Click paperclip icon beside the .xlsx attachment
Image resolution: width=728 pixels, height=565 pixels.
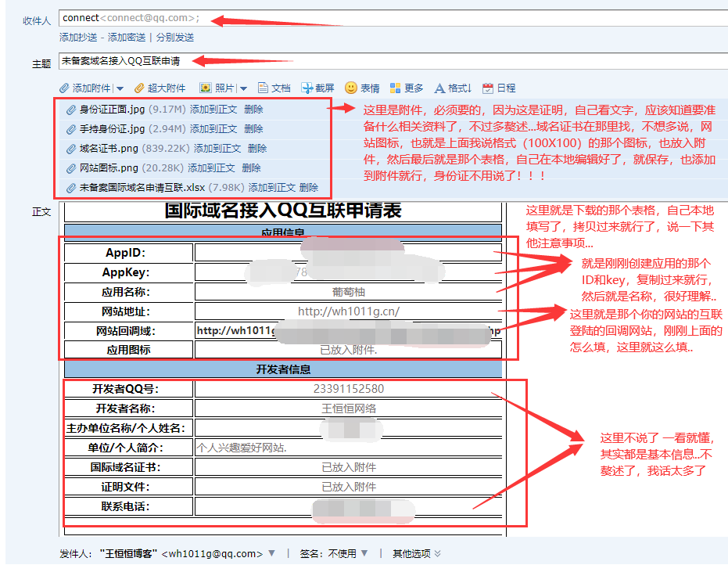pyautogui.click(x=70, y=188)
